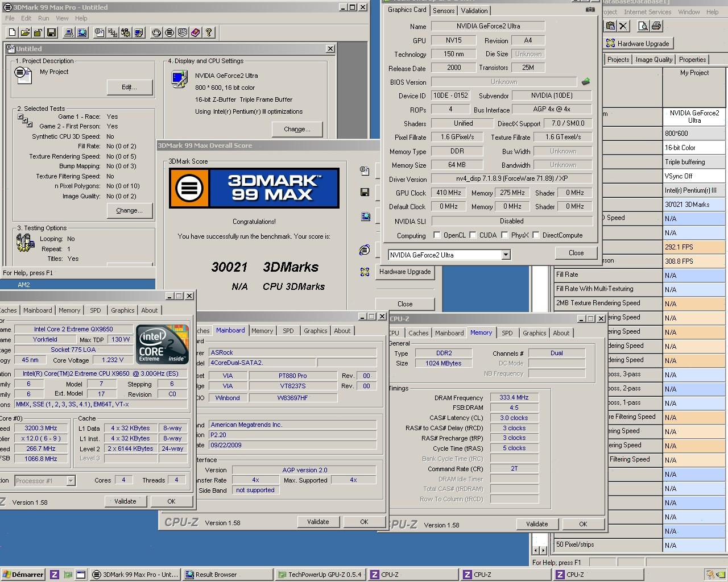Open Graphics tab in CPU-Z Mainboard window
The width and height of the screenshot is (728, 582).
[315, 331]
